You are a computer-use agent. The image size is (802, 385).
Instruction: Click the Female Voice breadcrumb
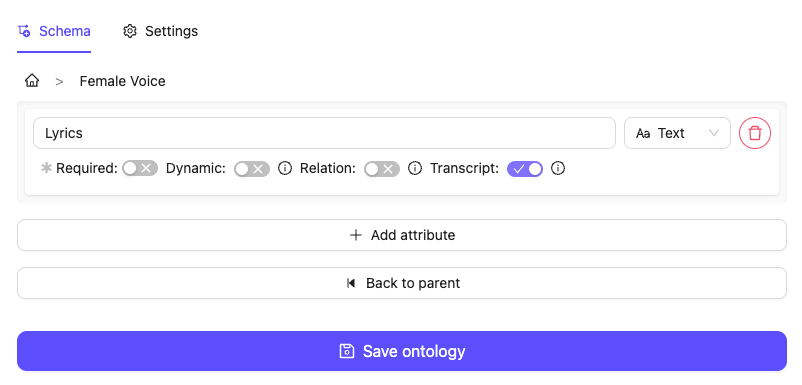[122, 81]
